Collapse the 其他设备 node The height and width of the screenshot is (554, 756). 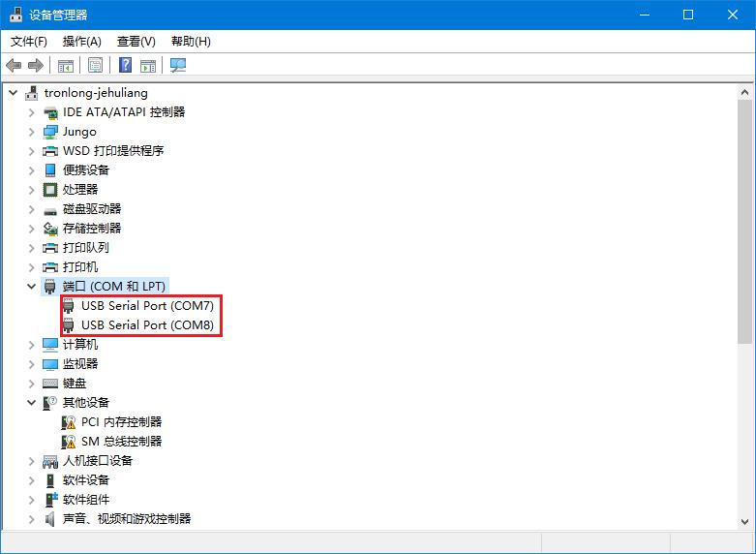32,403
